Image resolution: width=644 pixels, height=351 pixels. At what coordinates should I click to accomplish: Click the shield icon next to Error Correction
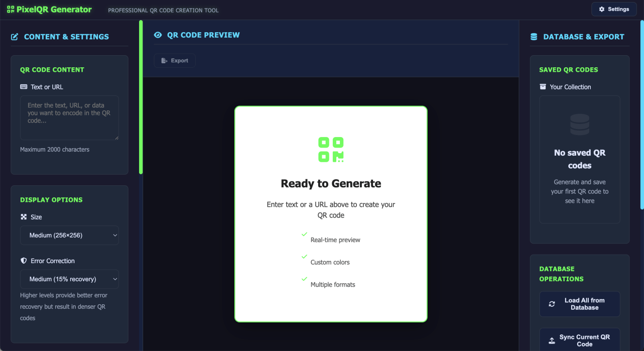click(x=24, y=261)
